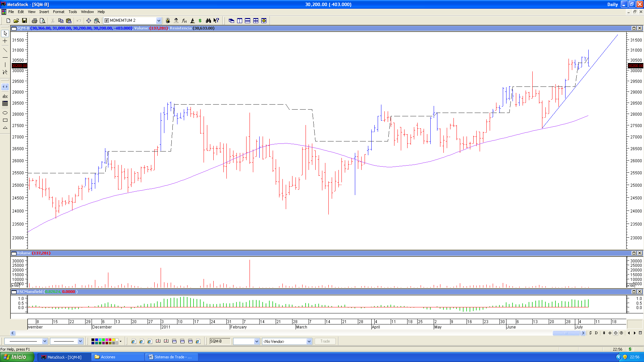Open the Indicator Builder f(x) icon

tap(184, 21)
